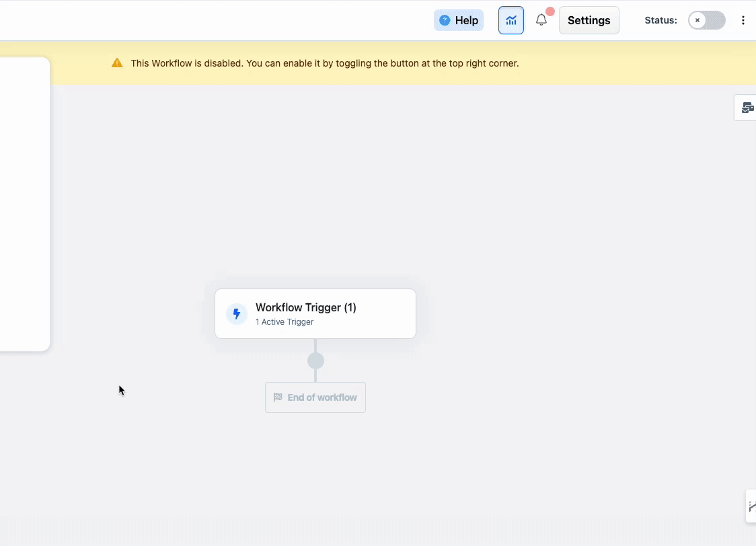Check the notifications bell icon

[541, 19]
